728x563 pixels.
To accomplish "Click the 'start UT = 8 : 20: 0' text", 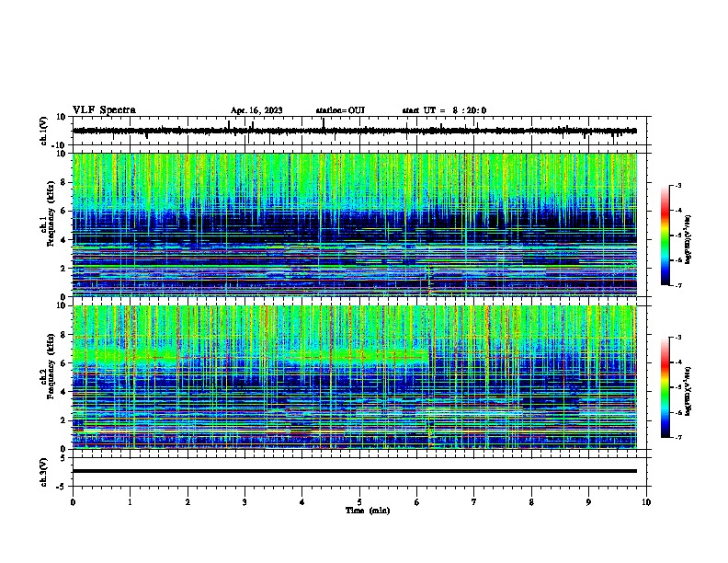I will tap(444, 110).
